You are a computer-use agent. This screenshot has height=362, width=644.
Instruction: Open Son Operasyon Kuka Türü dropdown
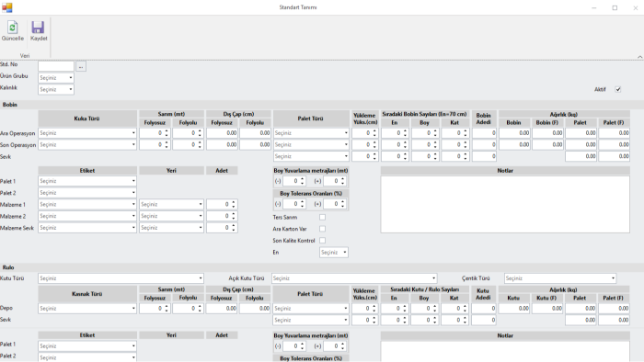[x=87, y=145]
